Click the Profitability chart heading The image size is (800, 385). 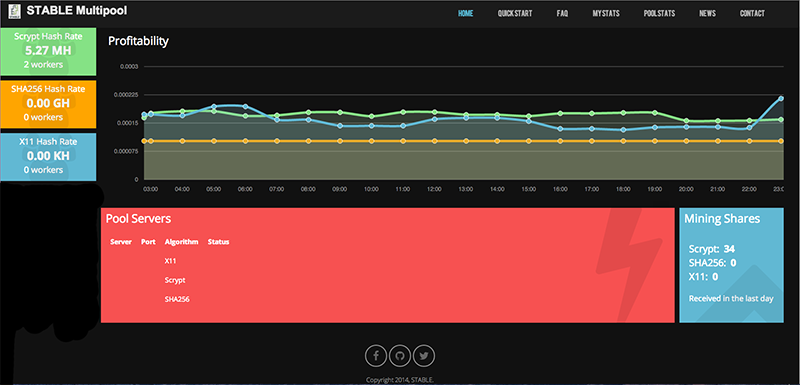(x=138, y=41)
